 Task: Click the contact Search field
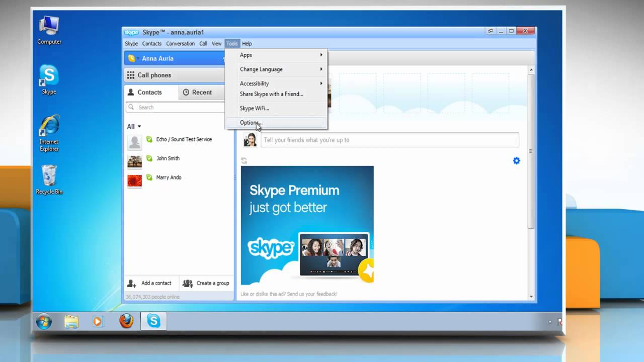[175, 107]
